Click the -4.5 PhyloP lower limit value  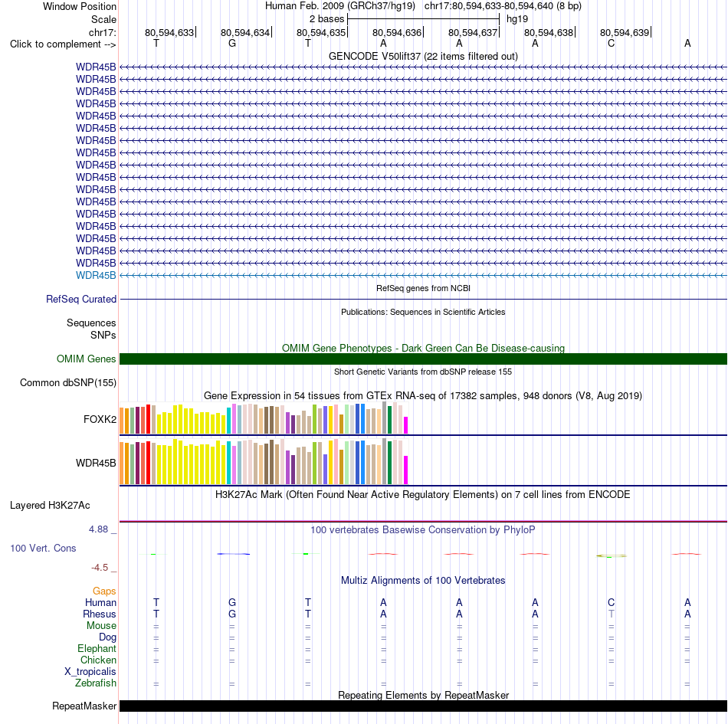[100, 567]
